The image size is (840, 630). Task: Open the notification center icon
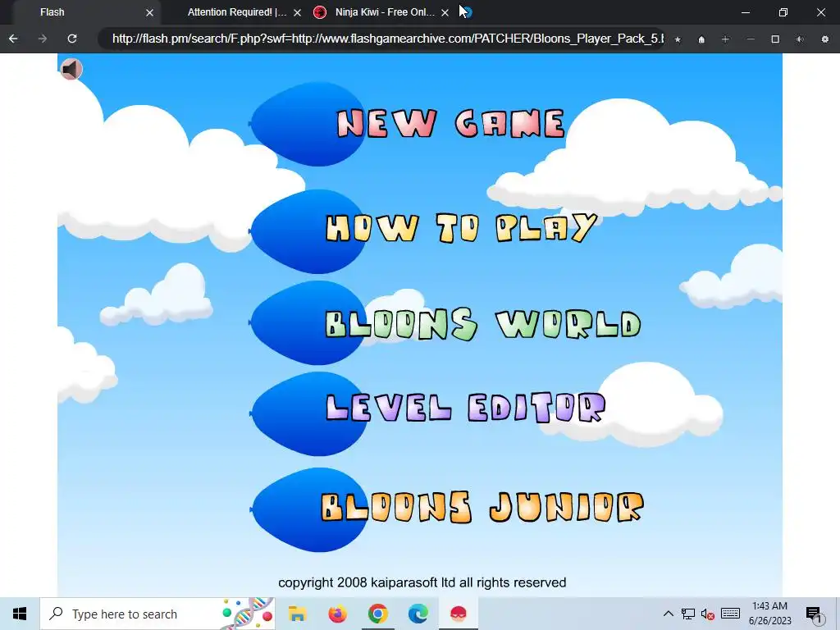coord(814,614)
